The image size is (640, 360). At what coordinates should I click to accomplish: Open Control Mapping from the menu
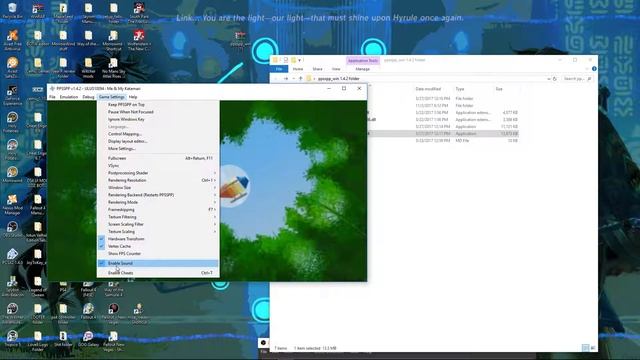(x=158, y=134)
